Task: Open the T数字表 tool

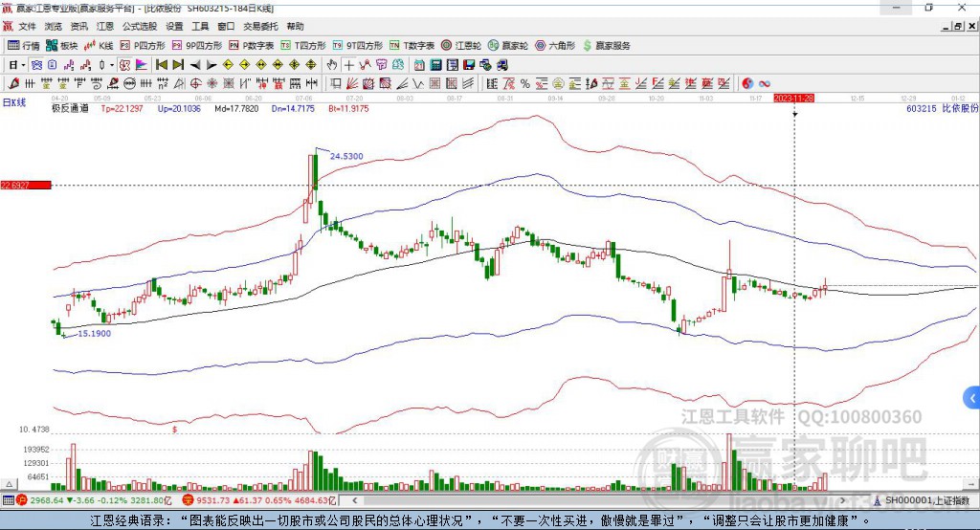Action: 412,46
